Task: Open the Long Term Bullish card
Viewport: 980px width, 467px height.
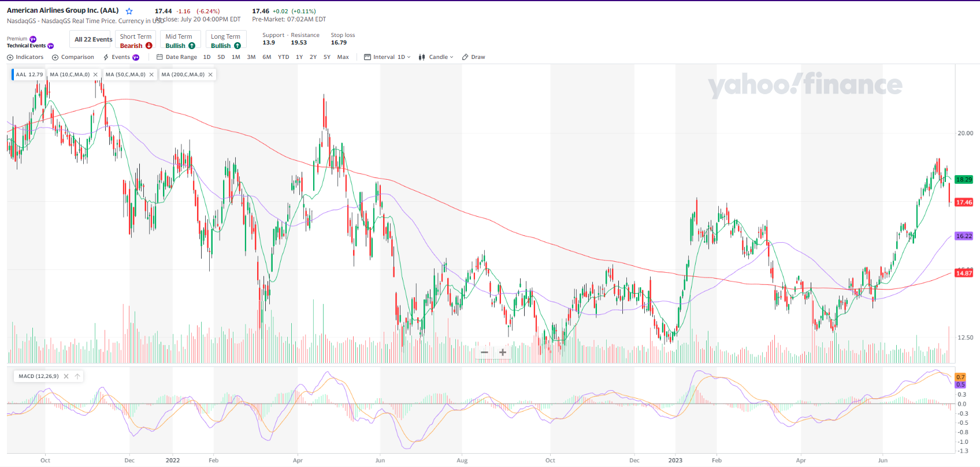Action: coord(226,39)
